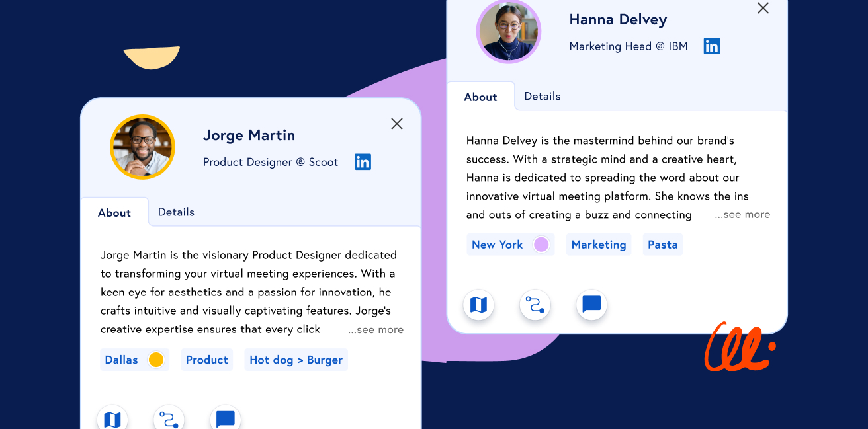Click the map icon on Hanna's card
Screen dimensions: 868x429
pyautogui.click(x=478, y=305)
